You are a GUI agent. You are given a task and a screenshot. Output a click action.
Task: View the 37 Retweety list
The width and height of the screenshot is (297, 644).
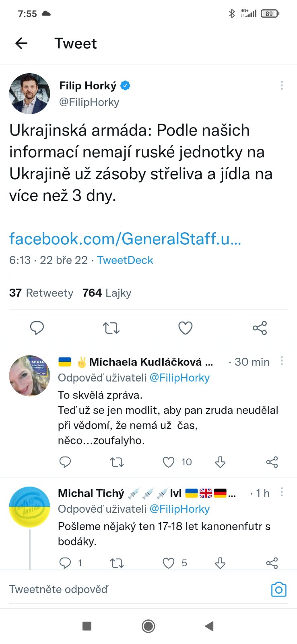(41, 293)
